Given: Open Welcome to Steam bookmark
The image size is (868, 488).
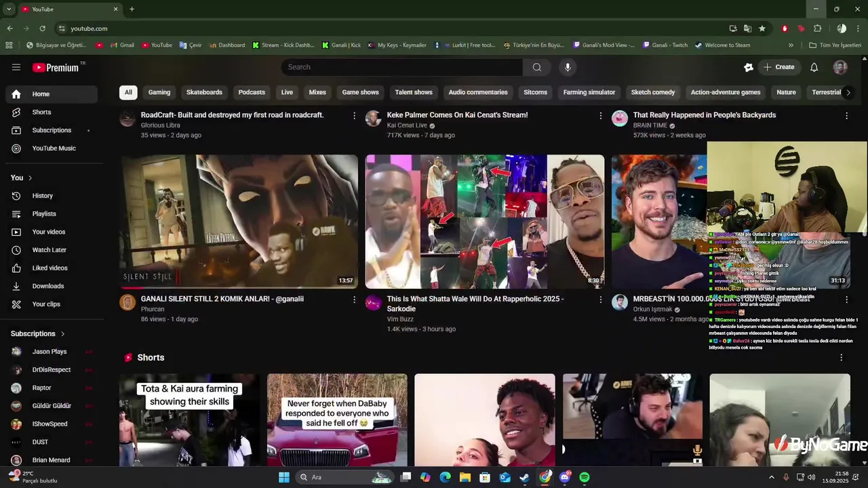Looking at the screenshot, I should click(x=722, y=45).
